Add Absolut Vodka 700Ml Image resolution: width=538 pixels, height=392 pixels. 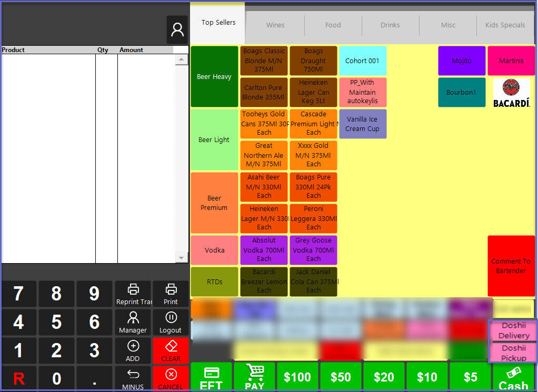[264, 250]
